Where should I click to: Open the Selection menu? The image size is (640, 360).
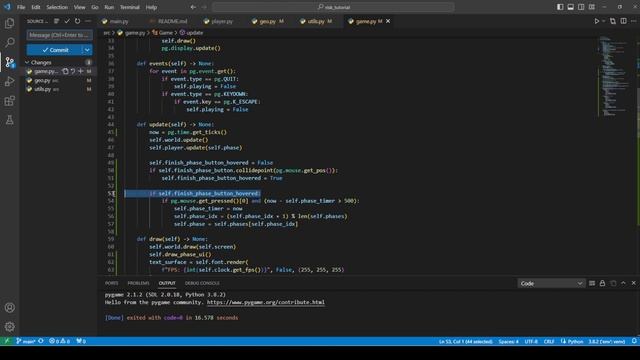click(x=57, y=7)
